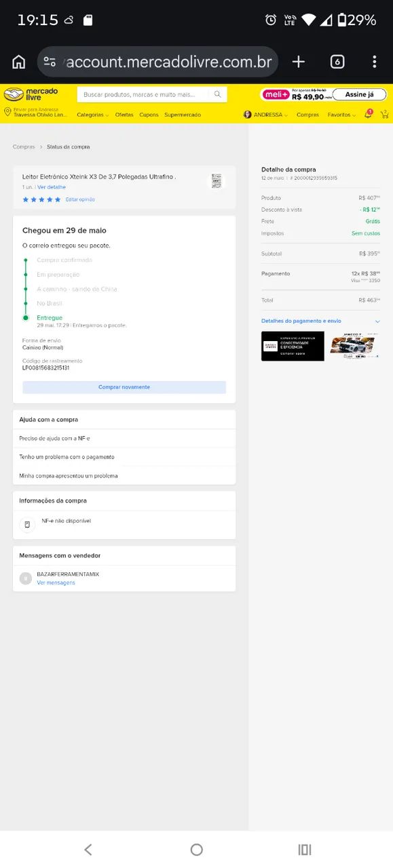Open the shopping cart icon

point(384,115)
